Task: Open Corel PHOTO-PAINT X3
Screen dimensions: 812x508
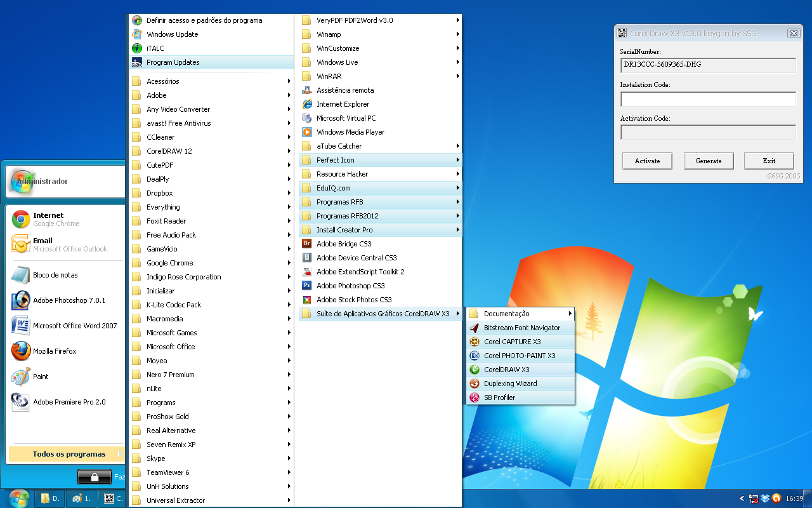Action: click(x=520, y=356)
